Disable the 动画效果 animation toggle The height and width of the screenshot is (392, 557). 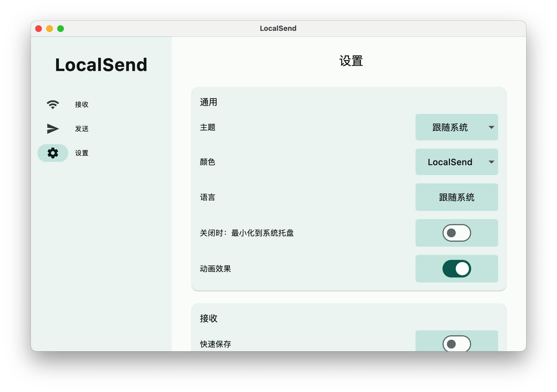(457, 269)
